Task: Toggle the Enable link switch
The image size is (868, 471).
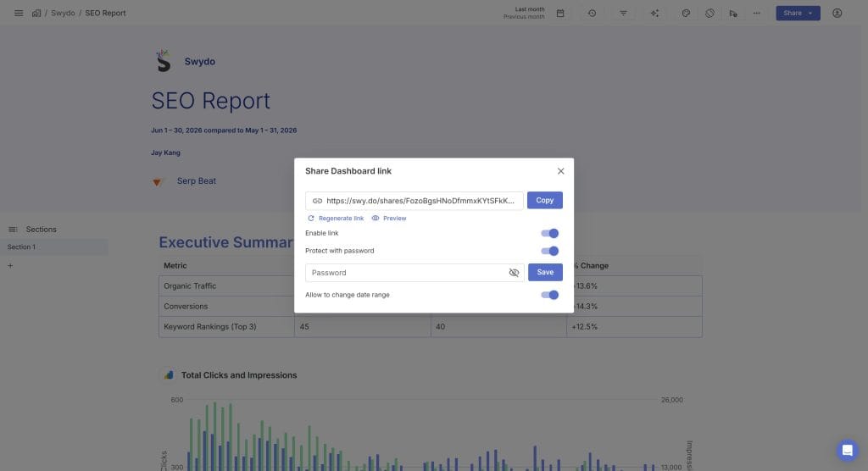Action: pyautogui.click(x=549, y=234)
